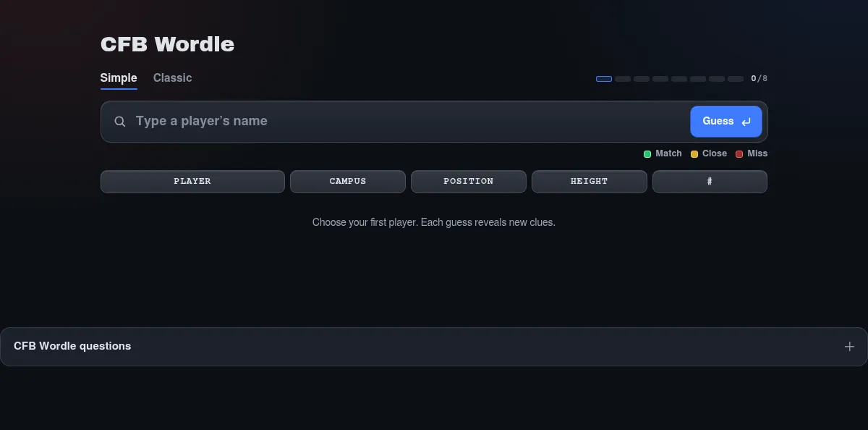Switch to the Classic tab

tap(172, 78)
